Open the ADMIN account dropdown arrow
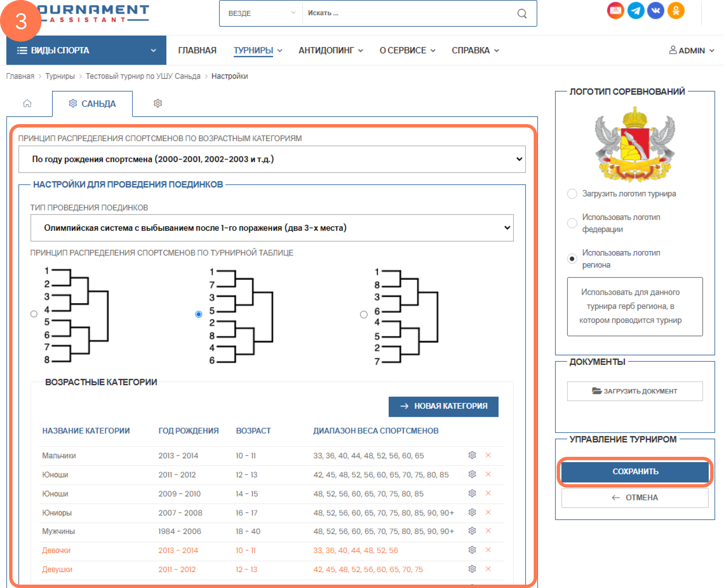The image size is (724, 588). point(712,50)
